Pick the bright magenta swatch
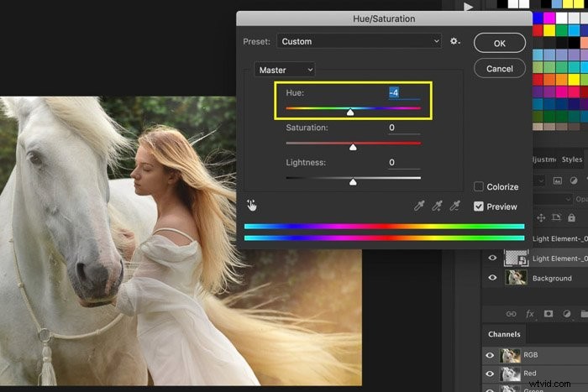 (x=549, y=18)
